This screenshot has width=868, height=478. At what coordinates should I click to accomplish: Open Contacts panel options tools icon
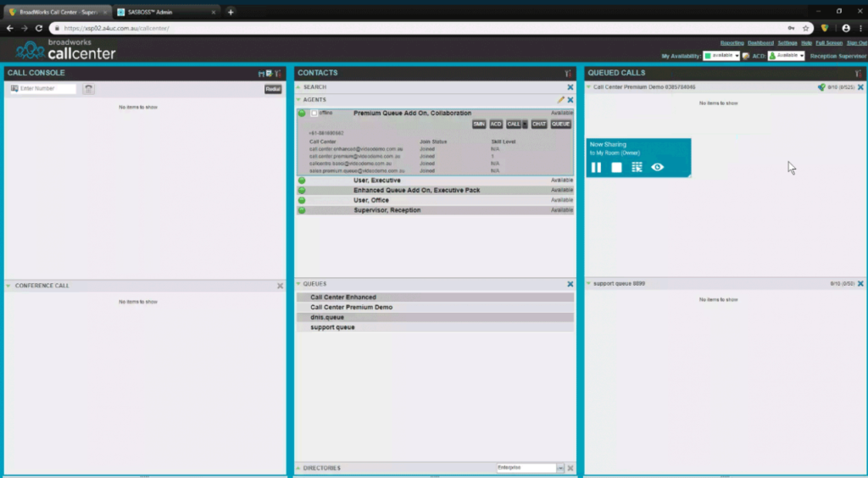568,74
